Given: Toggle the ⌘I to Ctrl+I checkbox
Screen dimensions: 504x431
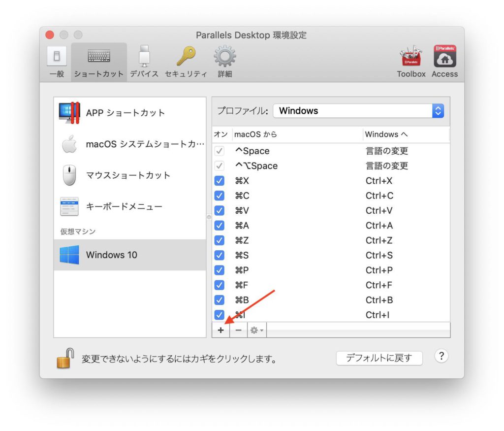Looking at the screenshot, I should 219,315.
